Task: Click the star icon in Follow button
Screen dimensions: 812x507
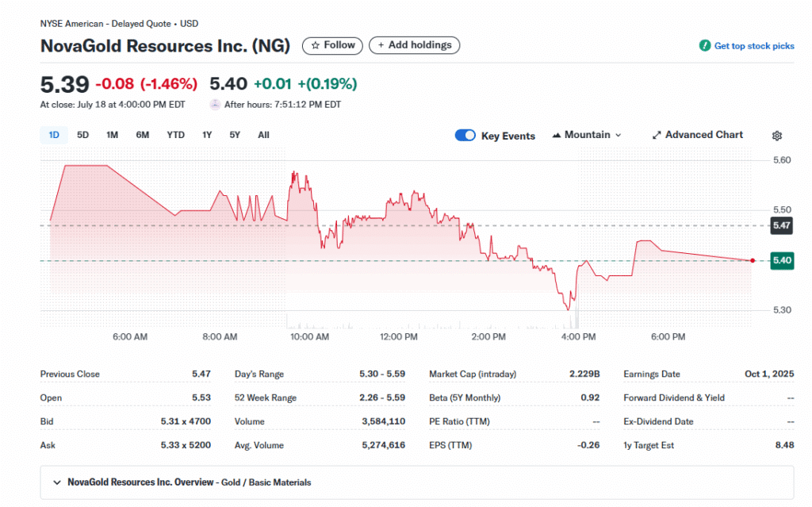Action: 315,45
